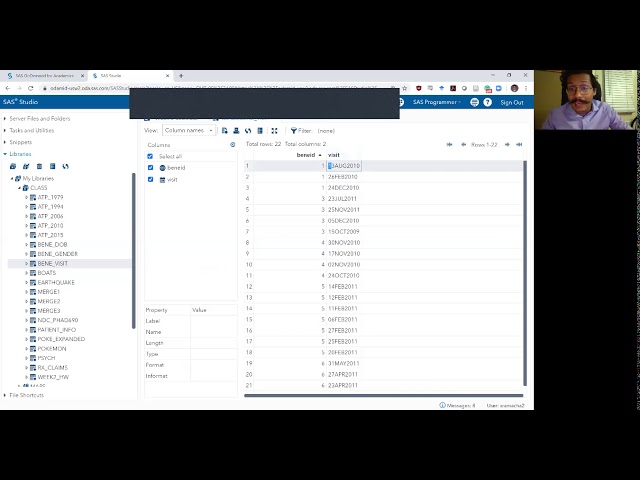Select the EARTHQUAKE table
640x480 pixels.
click(x=56, y=282)
